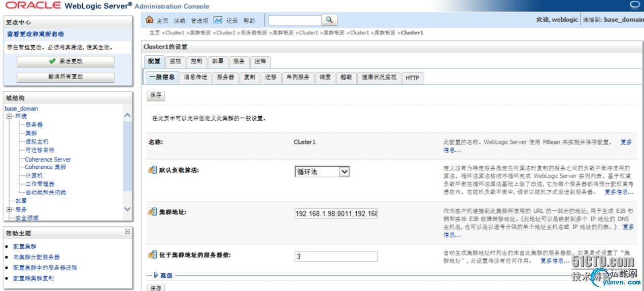
Task: Open the 配置集群 help topic
Action: tap(25, 246)
